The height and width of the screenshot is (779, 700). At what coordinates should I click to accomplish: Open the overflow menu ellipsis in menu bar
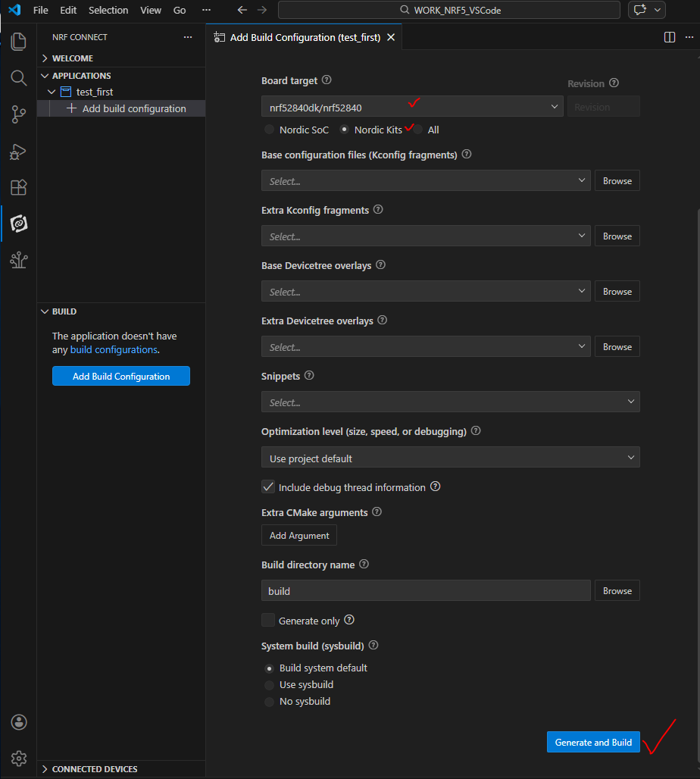206,10
